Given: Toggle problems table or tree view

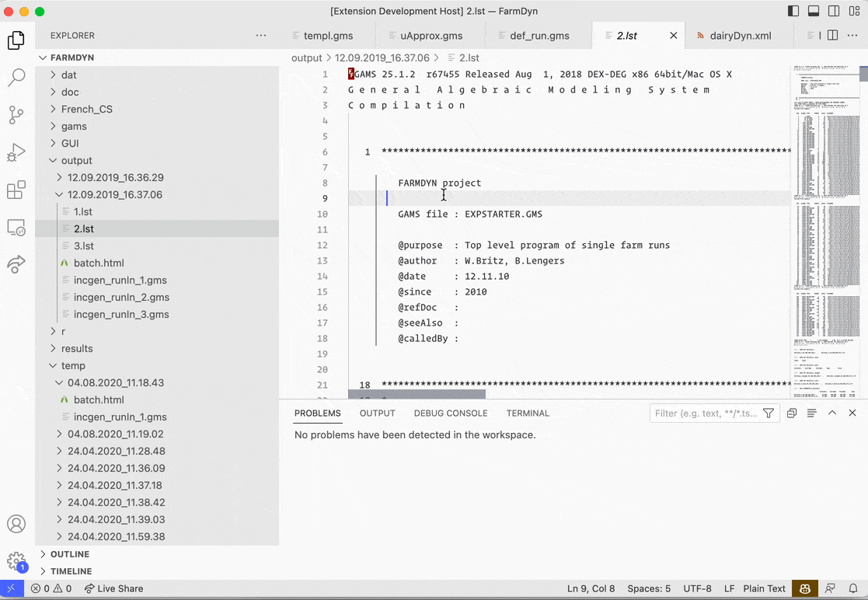Looking at the screenshot, I should [812, 413].
